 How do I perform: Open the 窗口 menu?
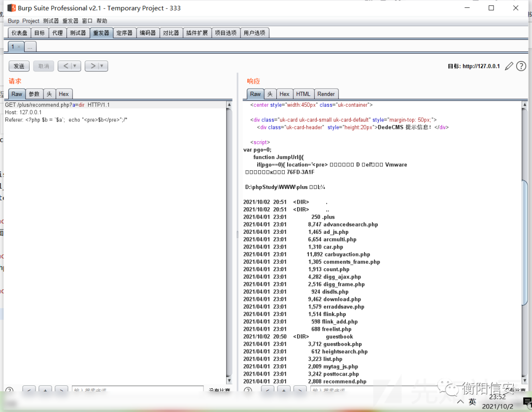[x=87, y=21]
